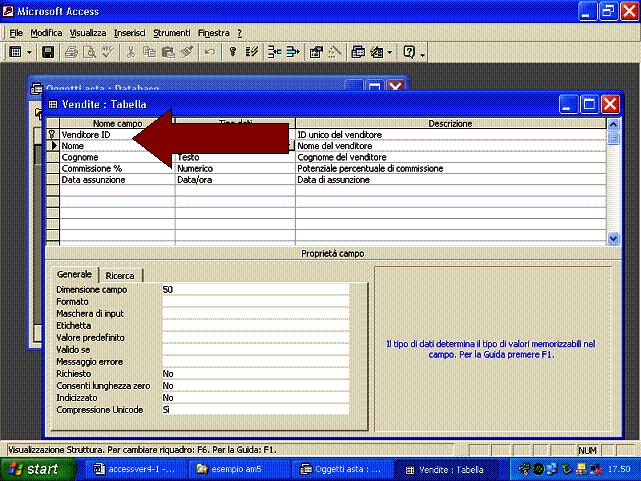
Task: Click the Build wand icon
Action: click(x=335, y=52)
